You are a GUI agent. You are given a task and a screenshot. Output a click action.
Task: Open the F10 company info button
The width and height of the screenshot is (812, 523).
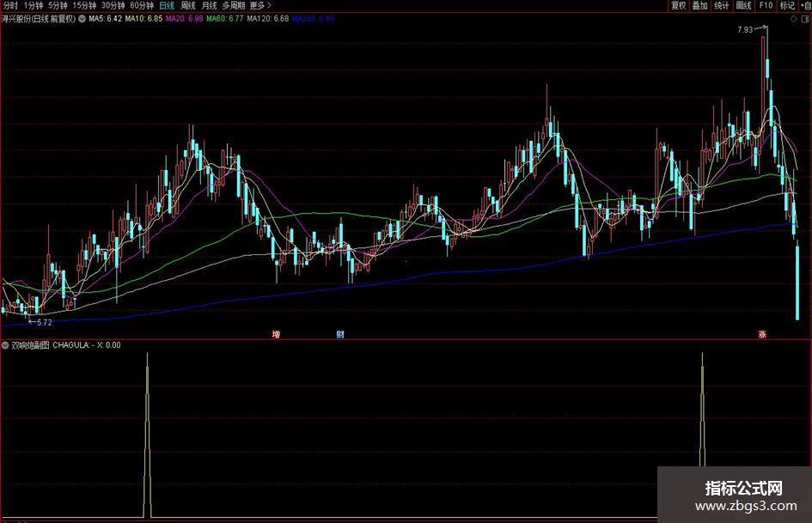point(766,6)
